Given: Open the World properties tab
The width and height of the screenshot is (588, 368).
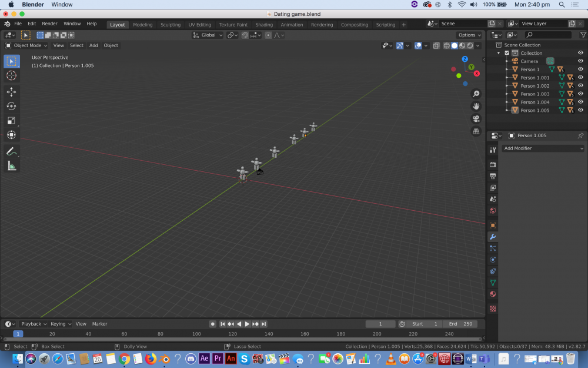Looking at the screenshot, I should click(x=493, y=211).
